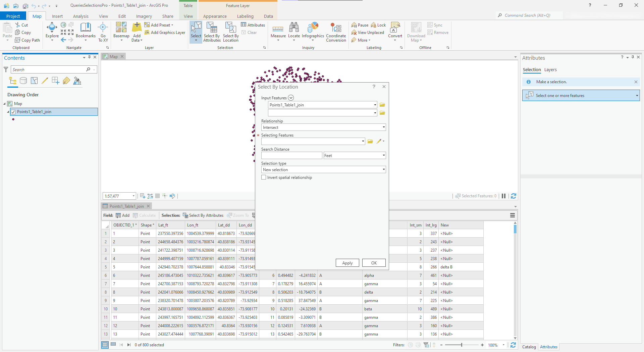This screenshot has width=644, height=352.
Task: Open the Catalog tab
Action: pyautogui.click(x=529, y=347)
